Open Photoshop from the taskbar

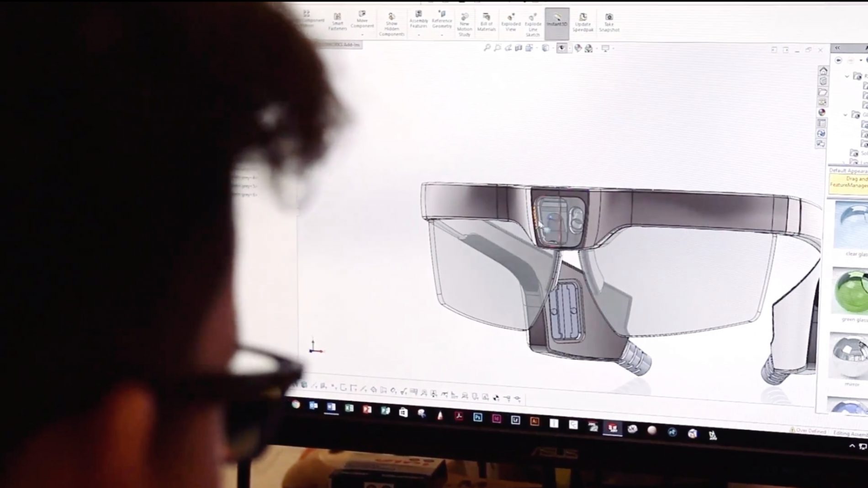(477, 417)
